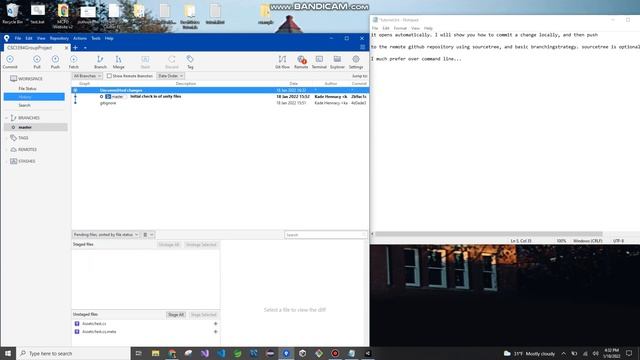Open Pending files sorted by file status dropdown

point(106,235)
